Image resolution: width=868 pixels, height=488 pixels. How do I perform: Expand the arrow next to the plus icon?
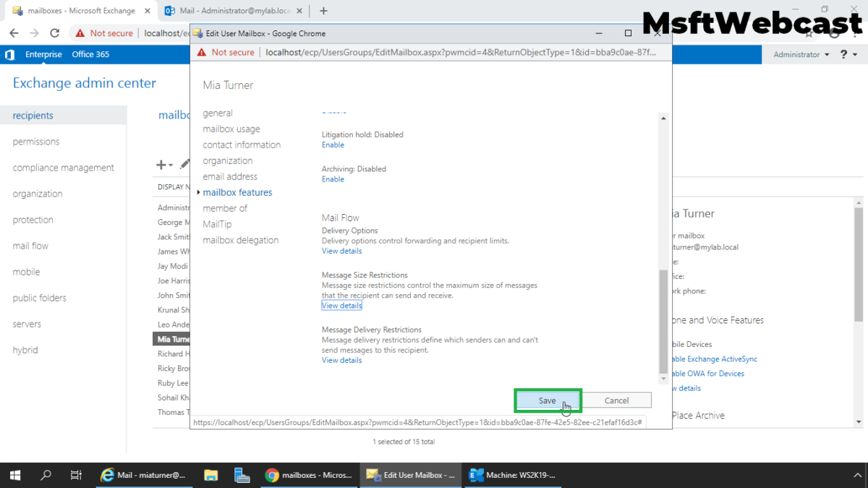169,165
